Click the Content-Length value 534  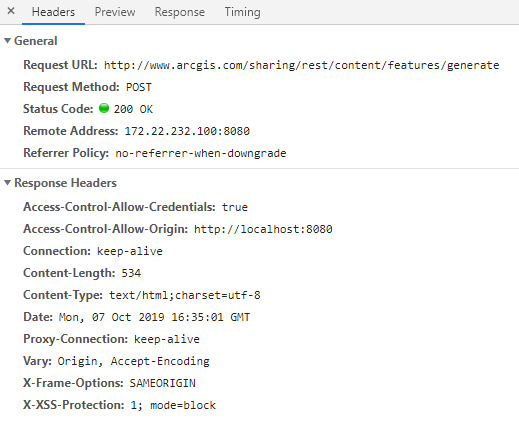pos(131,273)
